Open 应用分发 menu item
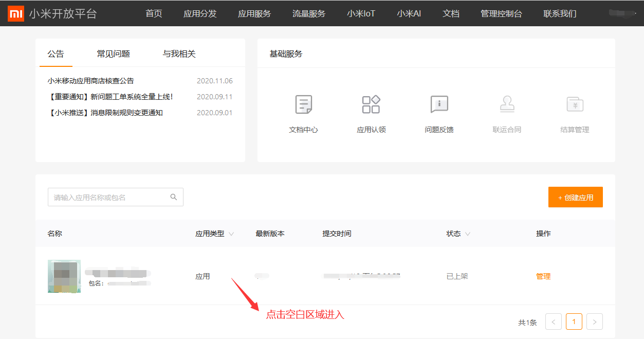 (200, 14)
